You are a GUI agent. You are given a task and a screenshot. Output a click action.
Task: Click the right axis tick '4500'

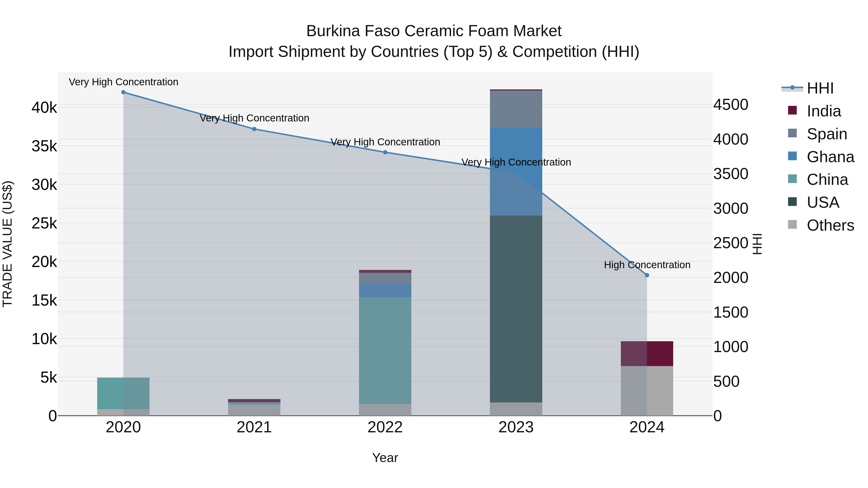(x=731, y=105)
